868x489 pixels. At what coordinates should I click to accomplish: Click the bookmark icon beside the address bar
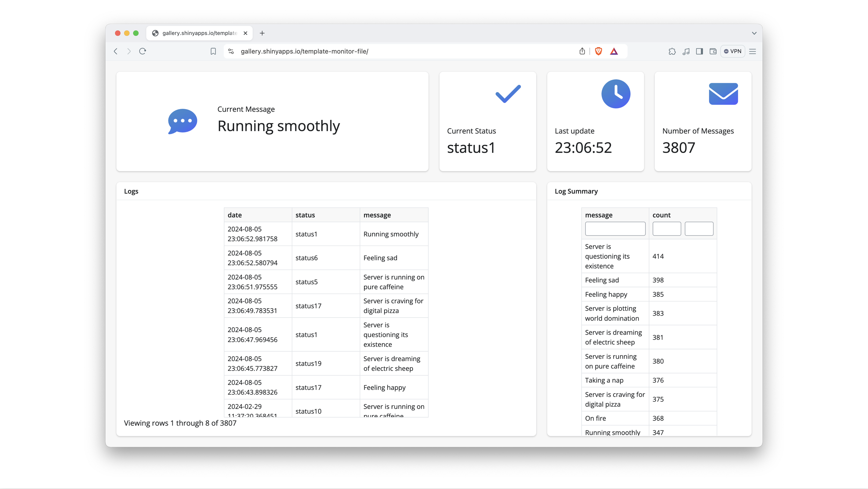(213, 51)
